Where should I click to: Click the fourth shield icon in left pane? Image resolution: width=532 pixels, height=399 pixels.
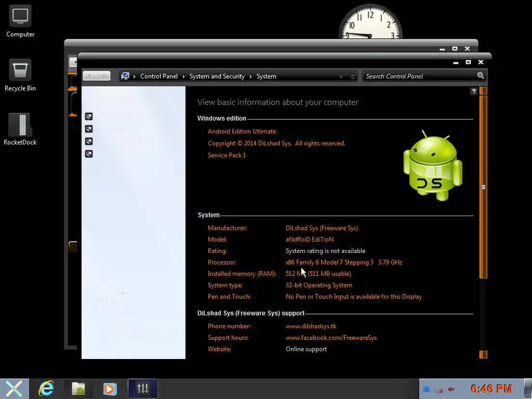(89, 154)
